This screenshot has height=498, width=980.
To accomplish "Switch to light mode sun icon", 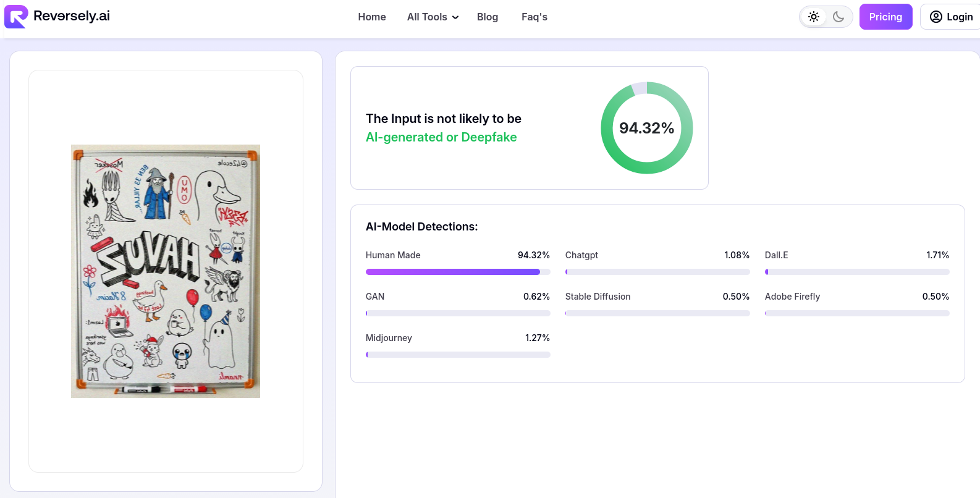I will pos(814,17).
